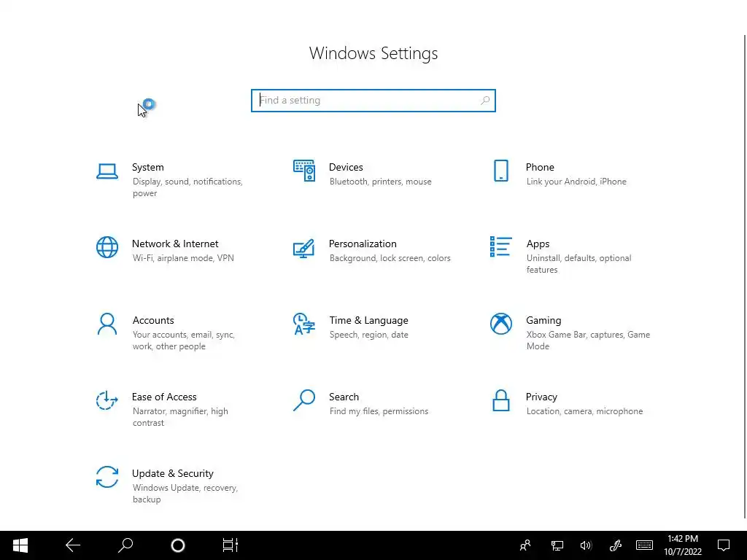Open the Devices settings label

point(346,167)
